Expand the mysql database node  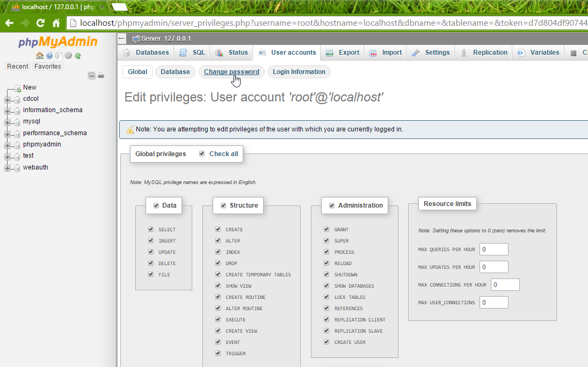[x=7, y=122]
